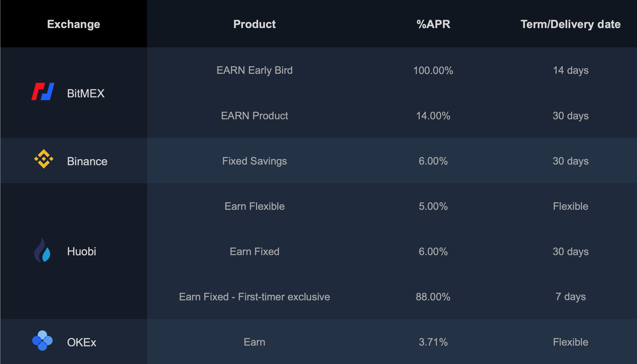Select the OKEx exchange name
Viewport: 637px width, 364px height.
pyautogui.click(x=81, y=342)
